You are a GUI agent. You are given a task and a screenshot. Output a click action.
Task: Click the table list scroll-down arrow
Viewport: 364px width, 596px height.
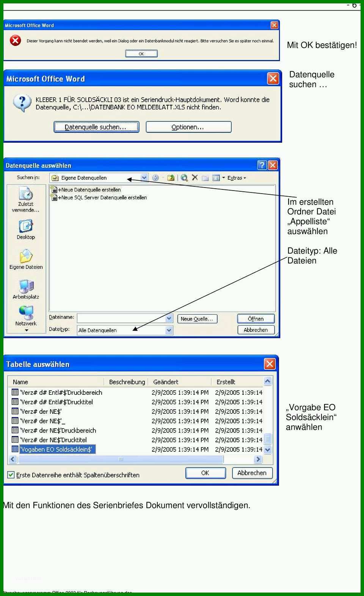[268, 449]
